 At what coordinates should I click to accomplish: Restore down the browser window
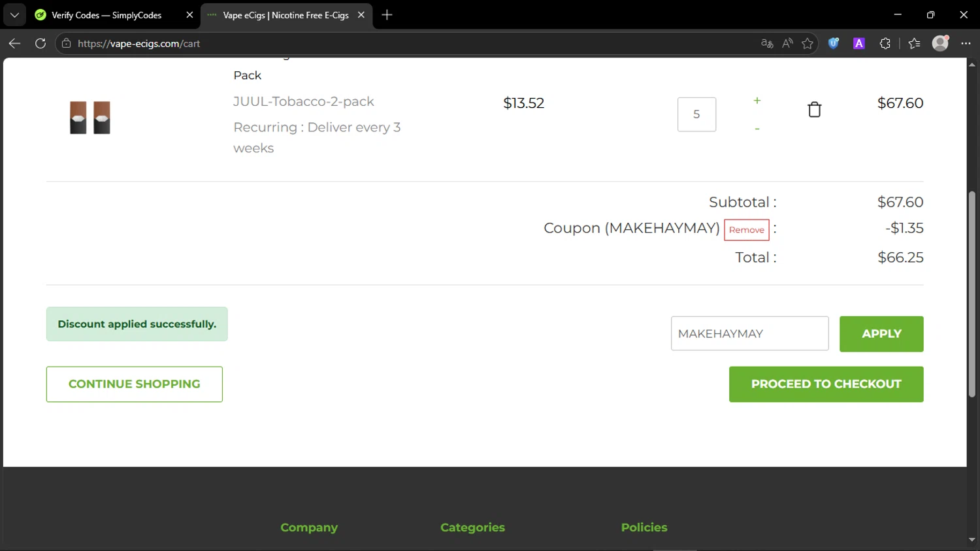[x=930, y=14]
